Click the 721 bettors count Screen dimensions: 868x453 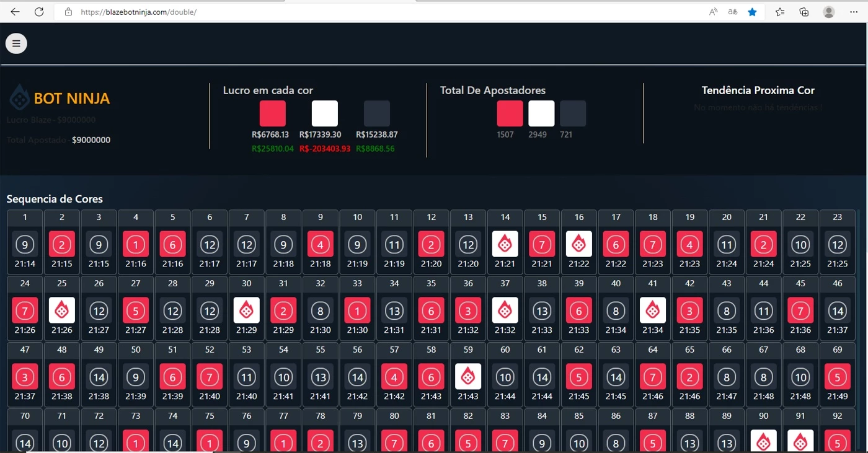click(x=566, y=134)
